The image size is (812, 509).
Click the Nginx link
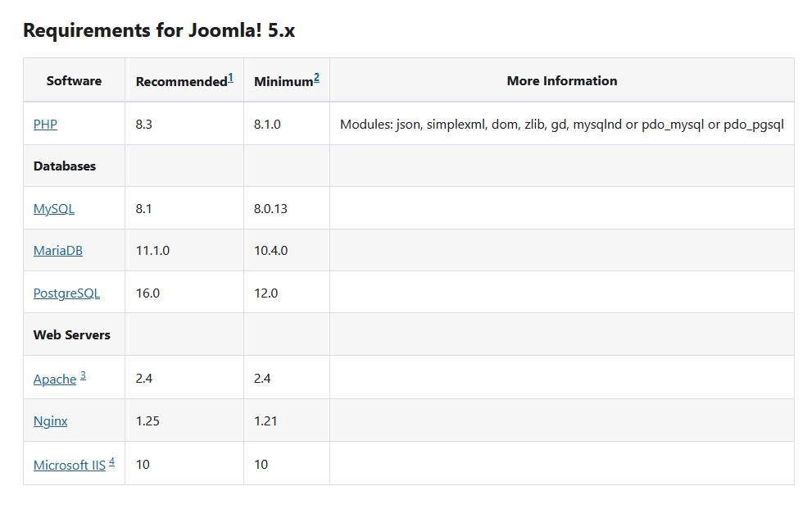51,420
